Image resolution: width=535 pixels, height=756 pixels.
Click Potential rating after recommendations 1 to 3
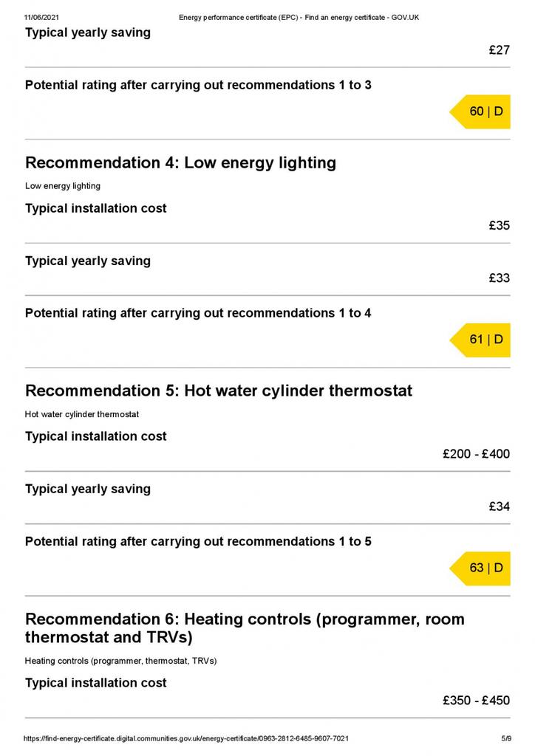click(198, 86)
